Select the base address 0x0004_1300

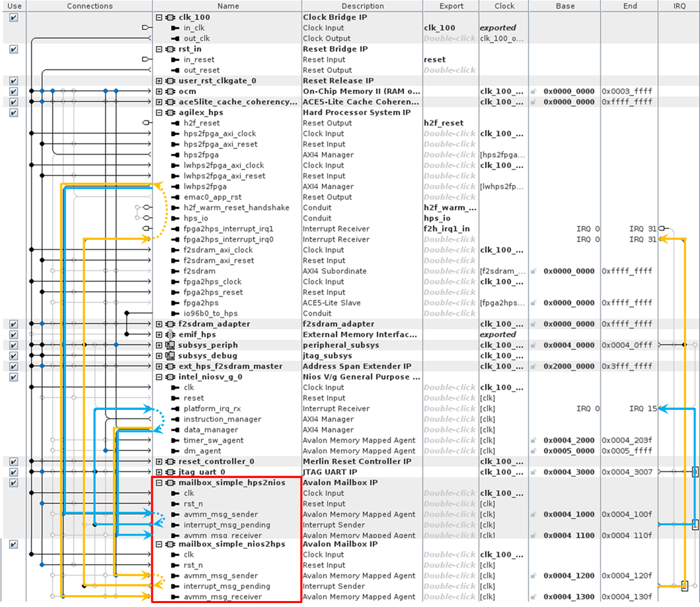(x=568, y=596)
